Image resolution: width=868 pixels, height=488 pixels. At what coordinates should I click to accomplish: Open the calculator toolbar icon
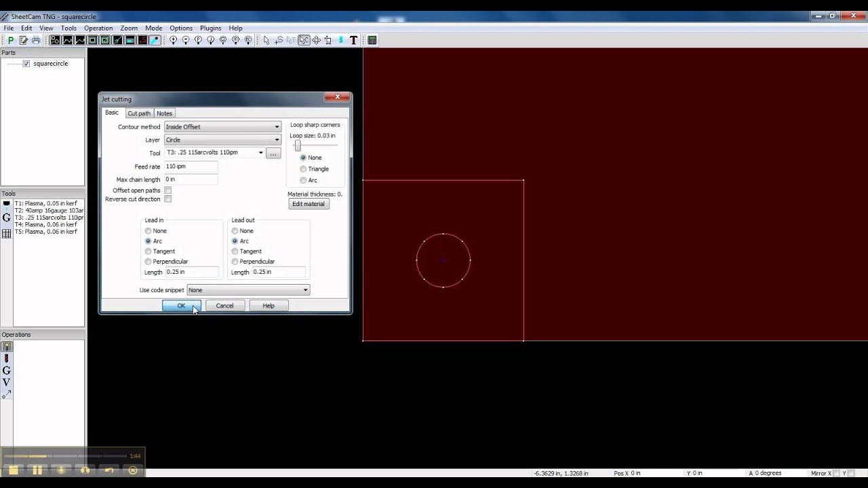tap(372, 40)
